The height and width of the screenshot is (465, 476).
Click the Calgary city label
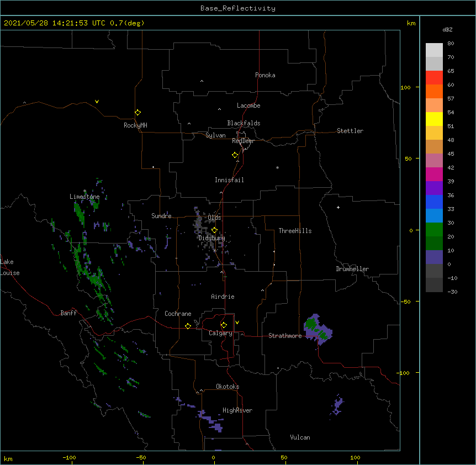click(x=221, y=333)
